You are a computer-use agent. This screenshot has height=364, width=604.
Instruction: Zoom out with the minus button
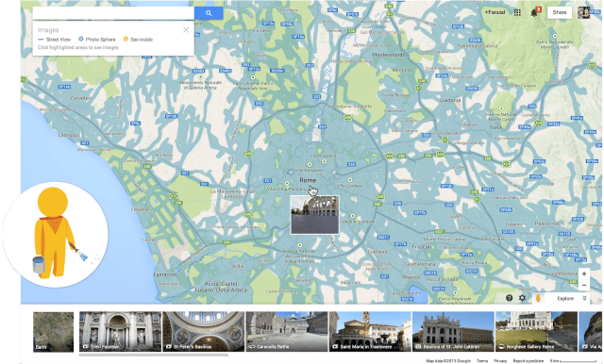pos(584,285)
